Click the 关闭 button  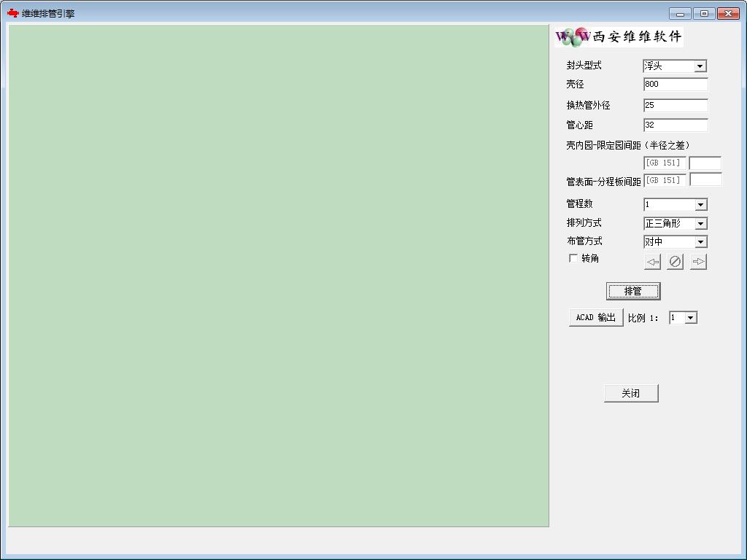click(631, 393)
